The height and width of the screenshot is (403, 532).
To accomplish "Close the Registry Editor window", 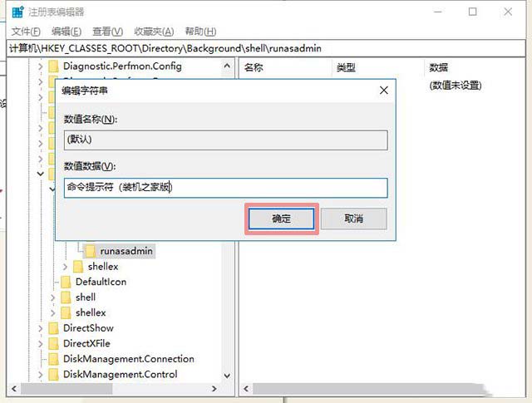I will [x=508, y=12].
